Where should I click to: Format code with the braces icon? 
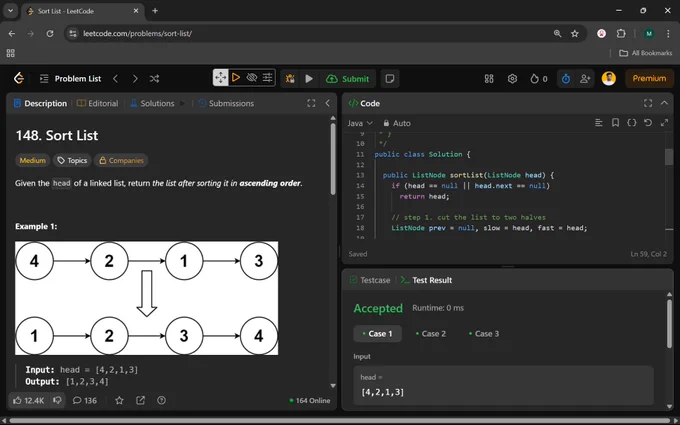click(x=631, y=123)
